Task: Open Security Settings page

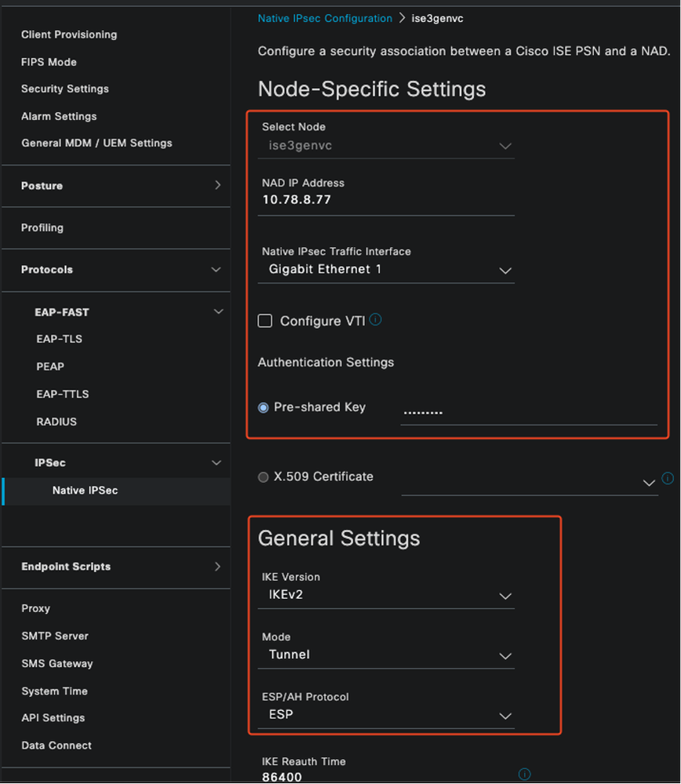Action: [65, 89]
